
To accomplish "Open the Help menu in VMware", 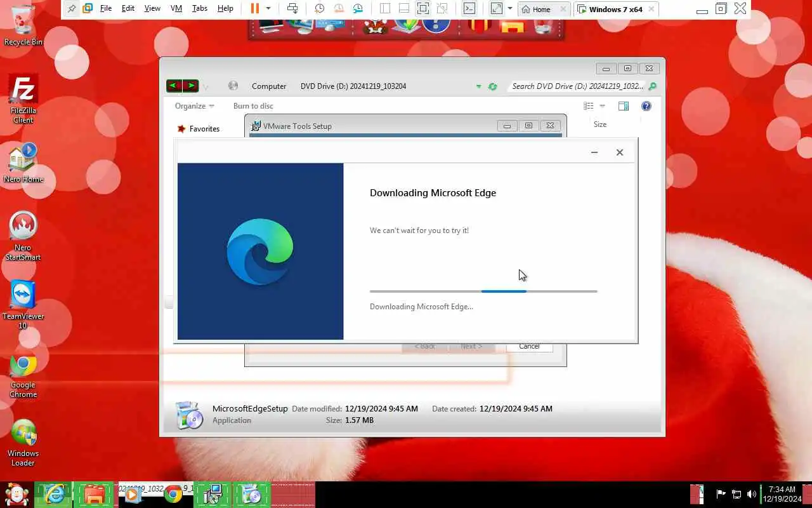I will 225,9.
